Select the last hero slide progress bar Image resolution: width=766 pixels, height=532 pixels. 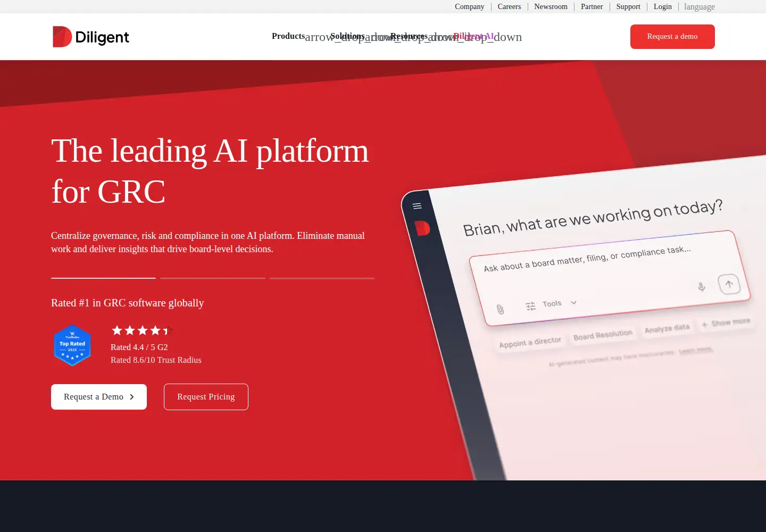coord(322,278)
